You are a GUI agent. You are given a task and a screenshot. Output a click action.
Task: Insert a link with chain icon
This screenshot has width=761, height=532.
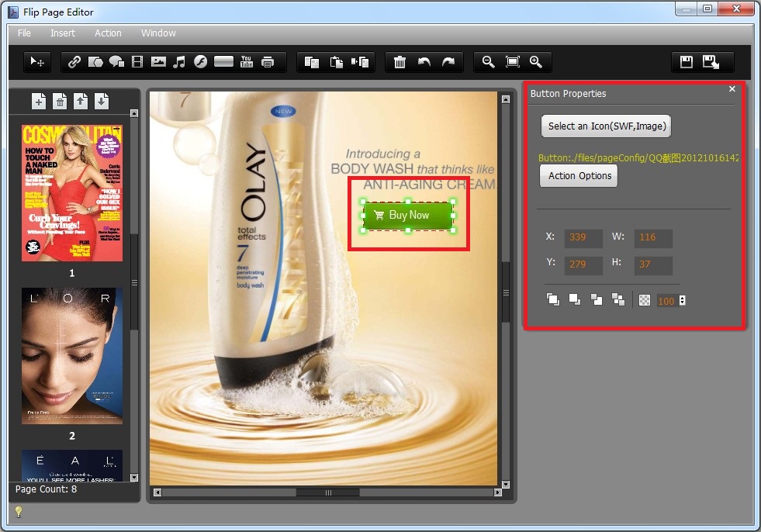74,62
